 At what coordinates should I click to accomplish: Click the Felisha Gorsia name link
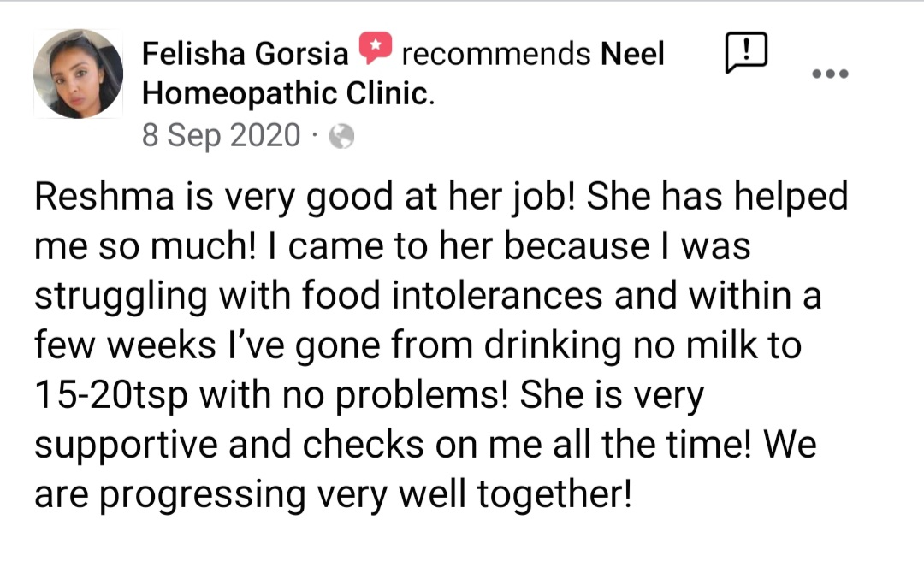coord(245,55)
